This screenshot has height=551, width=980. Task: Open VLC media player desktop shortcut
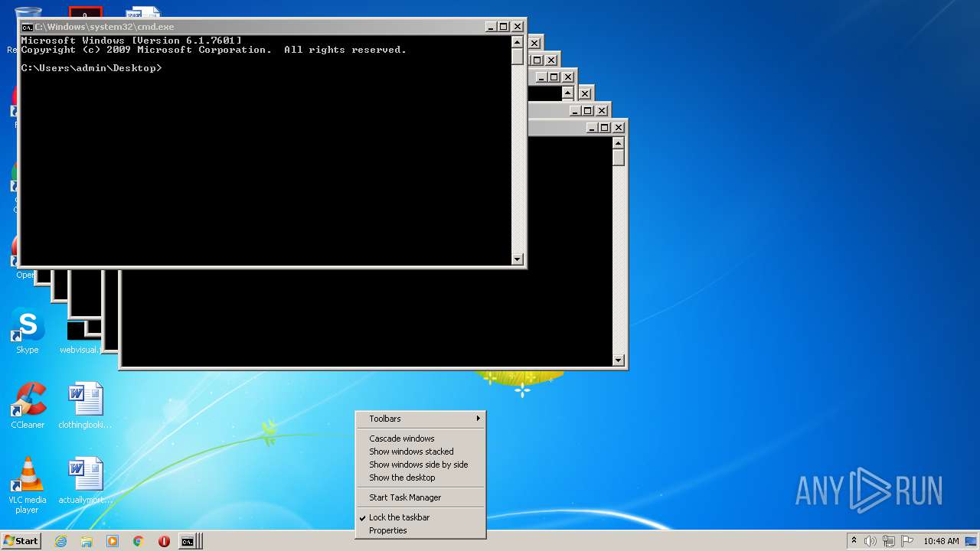(28, 485)
